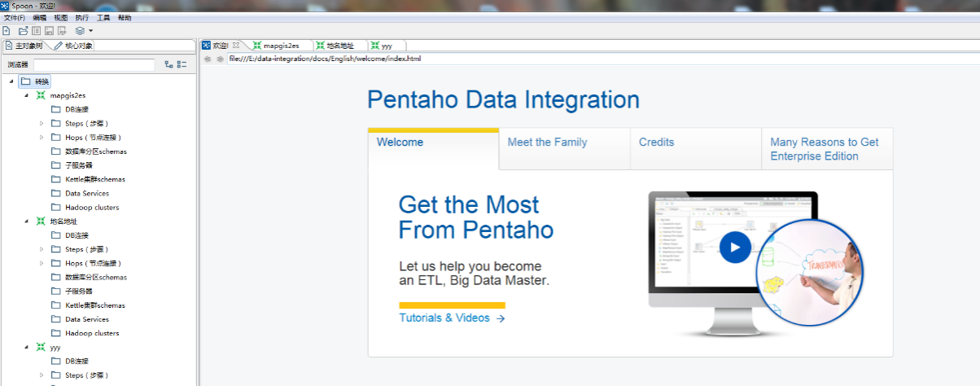This screenshot has height=386, width=980.
Task: Open the 编辑 menu
Action: click(39, 17)
